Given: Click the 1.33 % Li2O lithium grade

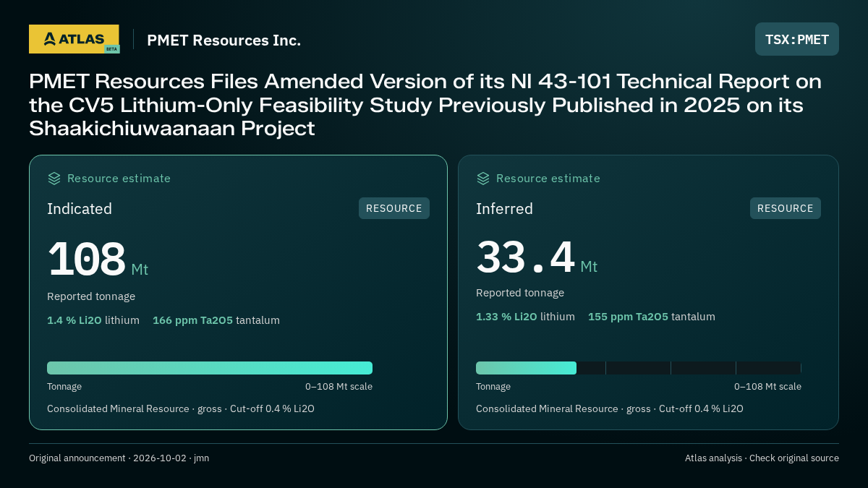Looking at the screenshot, I should click(525, 317).
